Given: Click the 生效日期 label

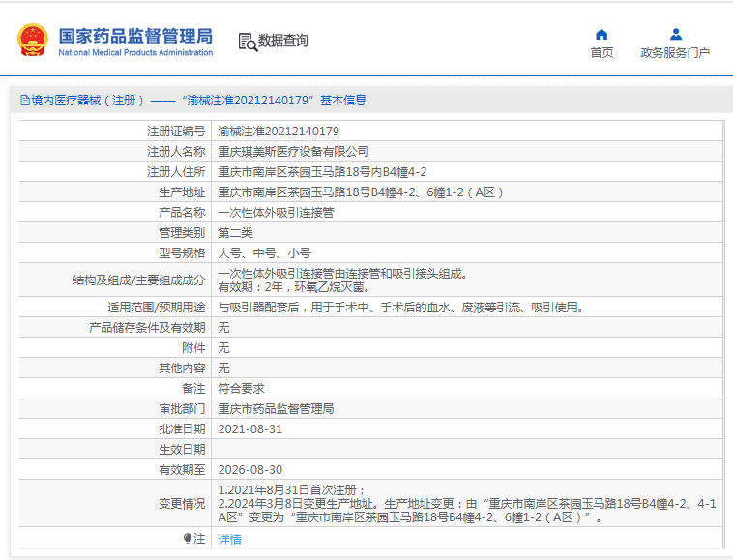Looking at the screenshot, I should (x=182, y=450).
